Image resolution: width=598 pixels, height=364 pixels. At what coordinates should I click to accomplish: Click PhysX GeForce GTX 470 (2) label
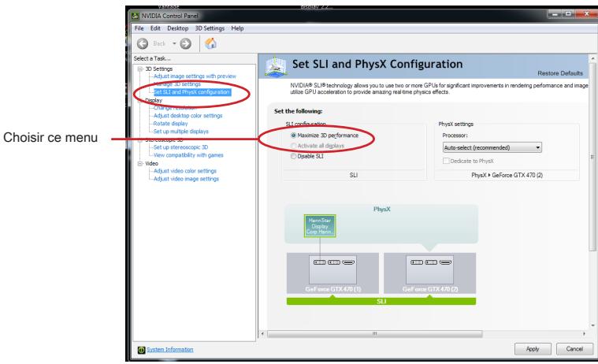[507, 175]
